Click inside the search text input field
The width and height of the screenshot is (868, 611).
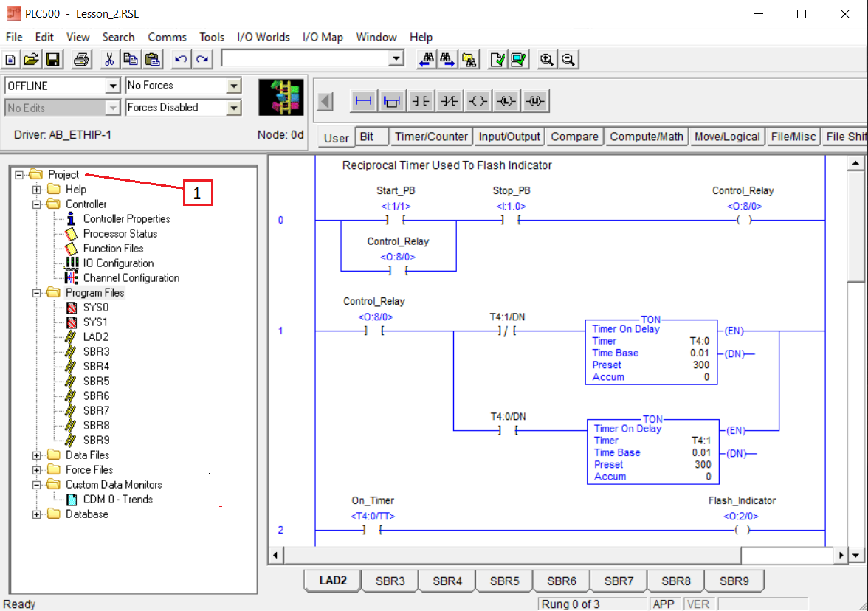click(x=305, y=58)
